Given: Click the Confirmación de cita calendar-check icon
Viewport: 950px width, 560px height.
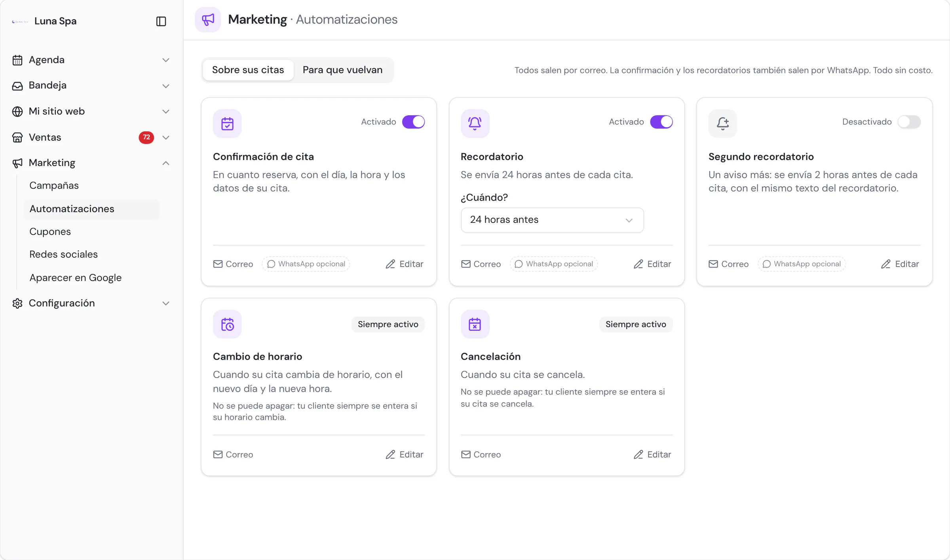Looking at the screenshot, I should pos(227,123).
